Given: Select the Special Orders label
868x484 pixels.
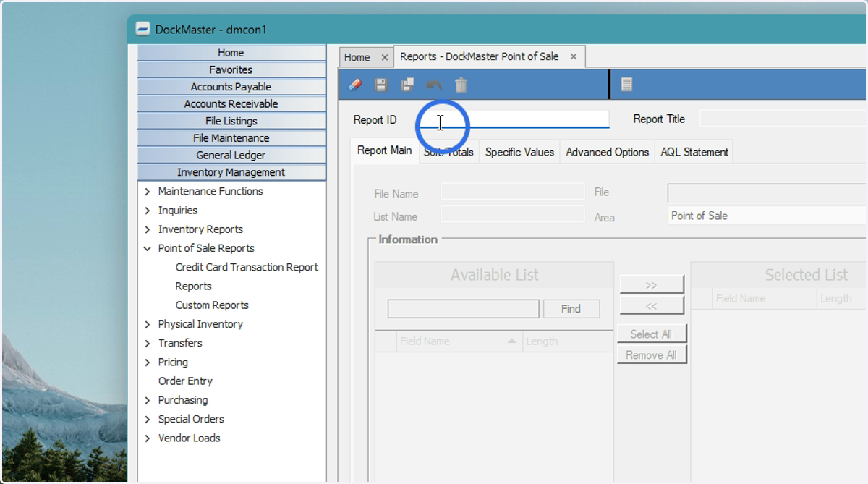Looking at the screenshot, I should pyautogui.click(x=191, y=419).
